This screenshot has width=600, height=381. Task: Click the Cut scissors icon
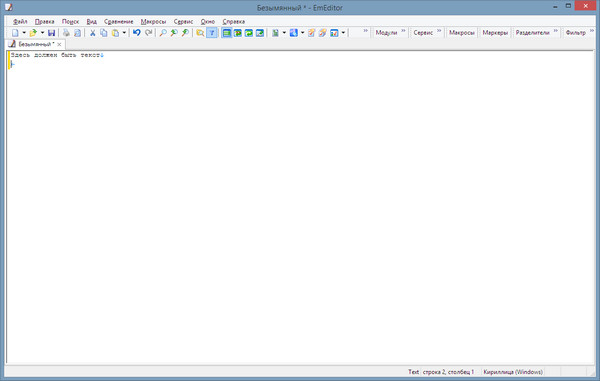(x=92, y=33)
